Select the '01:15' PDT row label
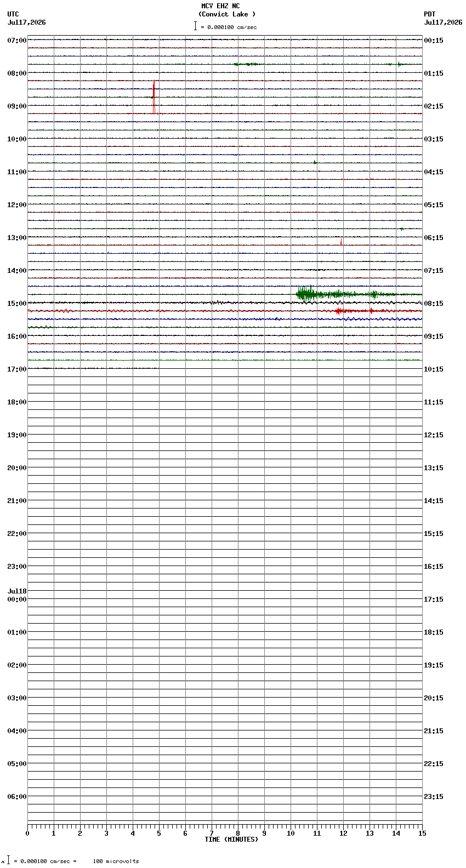Screen dimensions: 466x868 tap(434, 73)
